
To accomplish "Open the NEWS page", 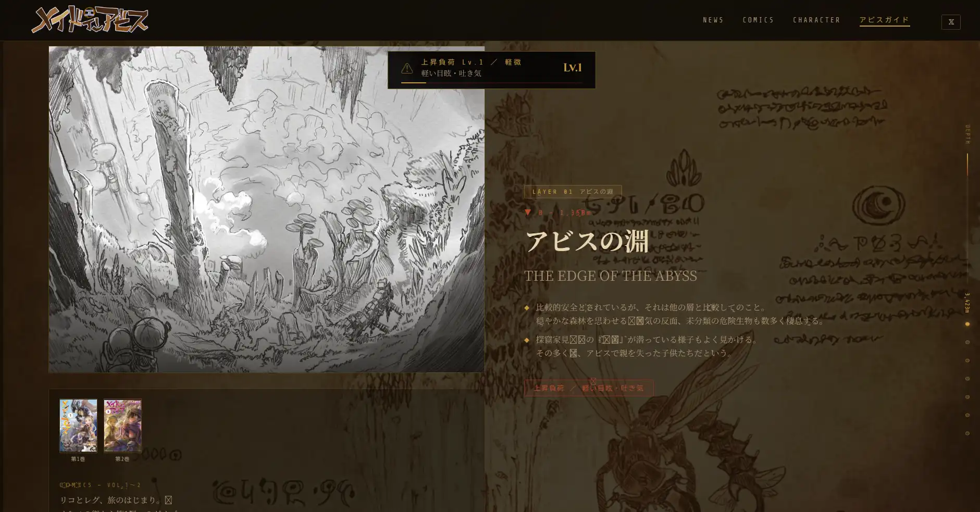I will click(713, 20).
